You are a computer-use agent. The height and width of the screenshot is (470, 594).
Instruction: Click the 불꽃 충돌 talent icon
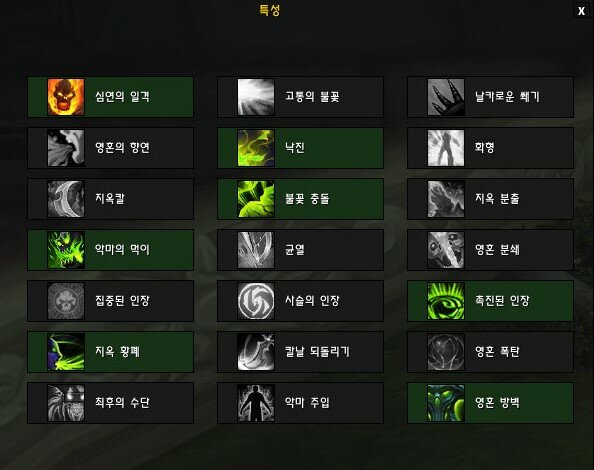pyautogui.click(x=256, y=199)
